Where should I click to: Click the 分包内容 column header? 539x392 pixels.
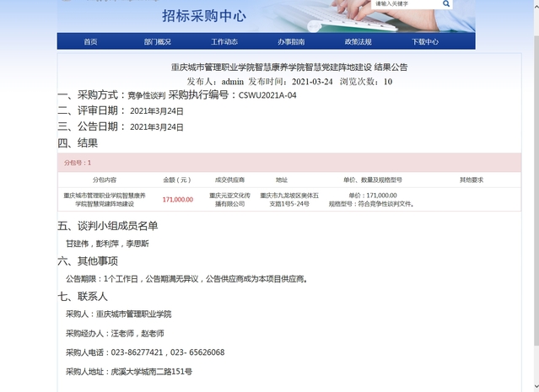[x=105, y=180]
